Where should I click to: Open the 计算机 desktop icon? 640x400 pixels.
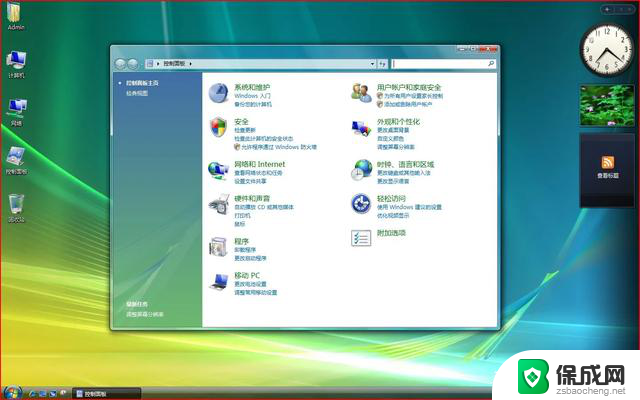(16, 64)
